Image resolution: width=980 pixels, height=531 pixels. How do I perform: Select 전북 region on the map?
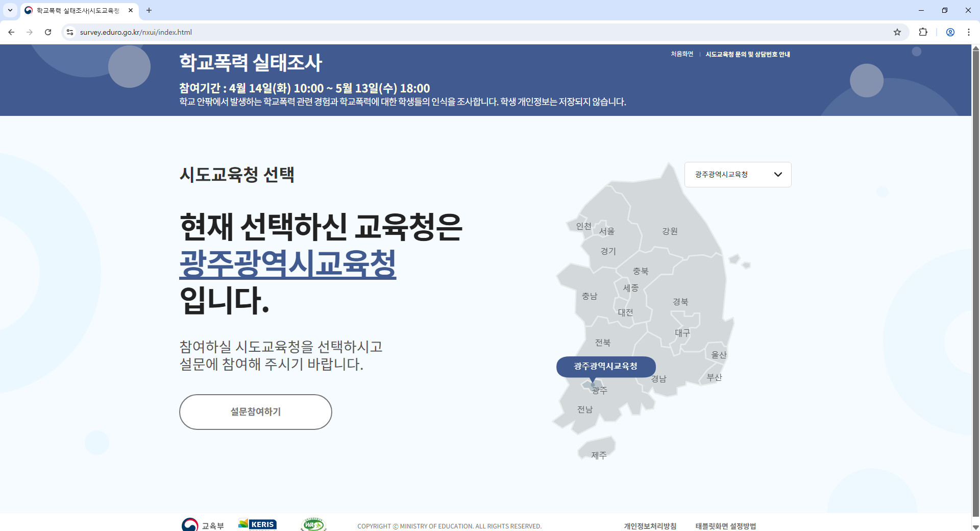[x=603, y=343]
